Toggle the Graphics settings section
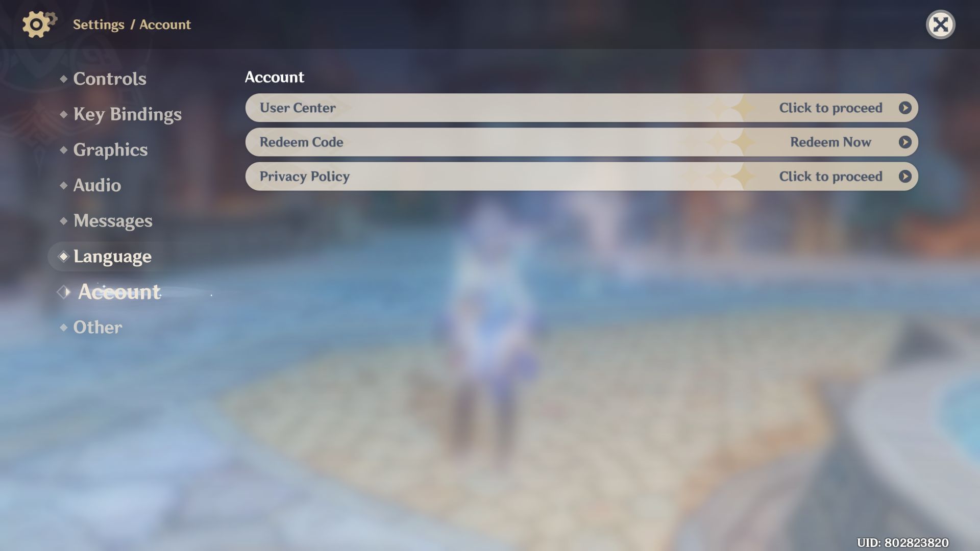The height and width of the screenshot is (551, 980). (110, 148)
